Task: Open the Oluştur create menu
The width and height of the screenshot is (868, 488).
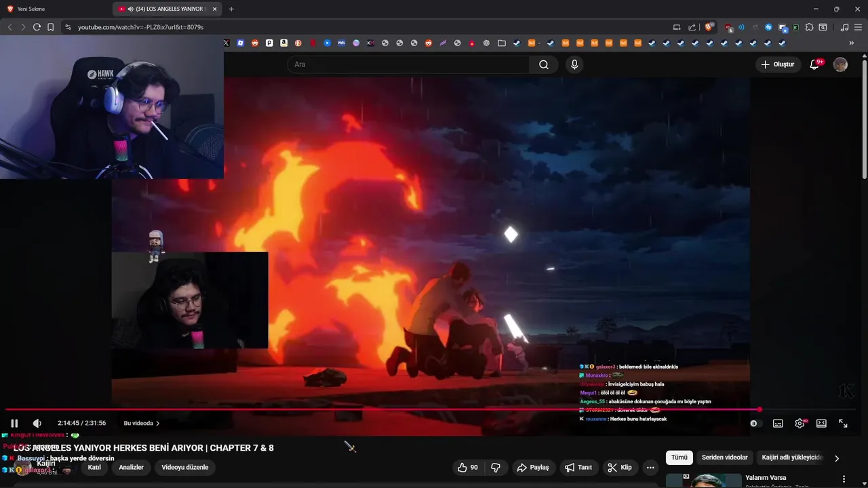Action: pyautogui.click(x=777, y=64)
